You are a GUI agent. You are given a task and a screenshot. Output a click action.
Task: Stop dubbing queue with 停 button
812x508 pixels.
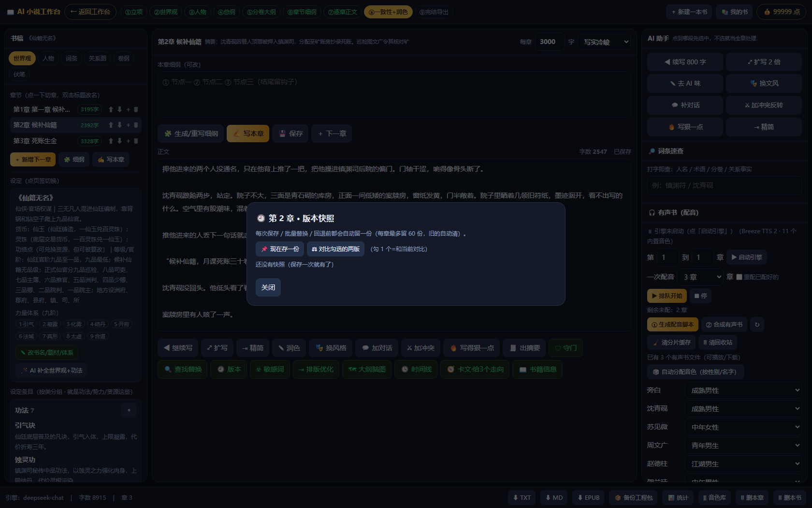pyautogui.click(x=700, y=296)
